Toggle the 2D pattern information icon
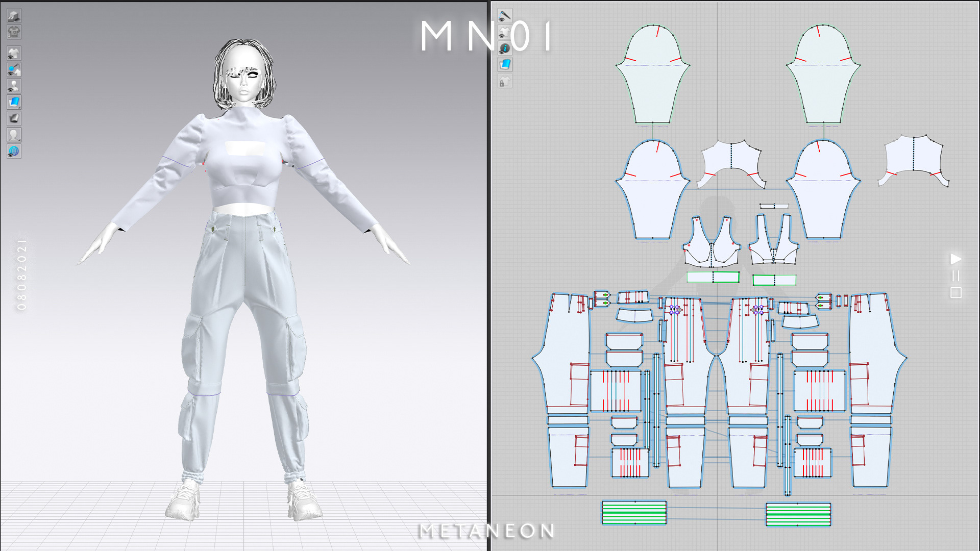The width and height of the screenshot is (980, 551). pyautogui.click(x=504, y=48)
